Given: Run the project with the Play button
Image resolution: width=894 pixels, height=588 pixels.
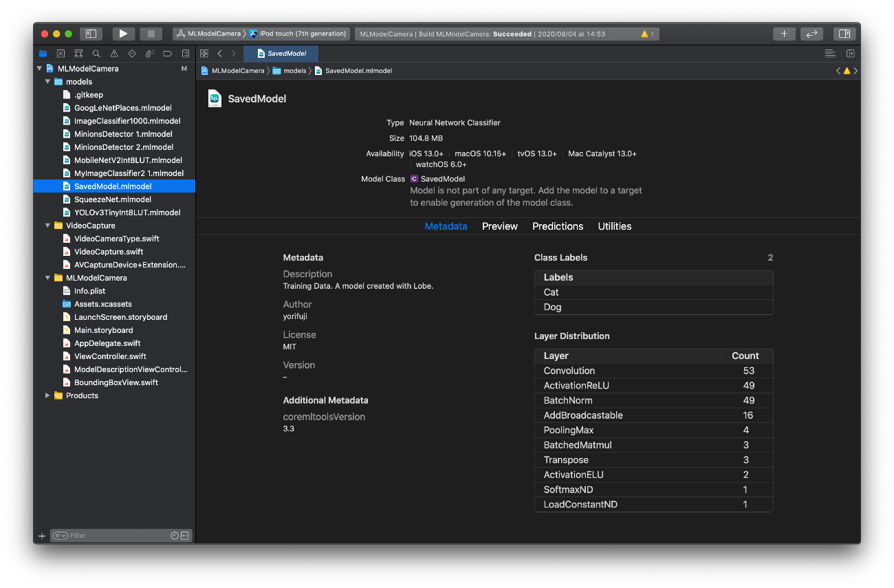Looking at the screenshot, I should pos(123,34).
